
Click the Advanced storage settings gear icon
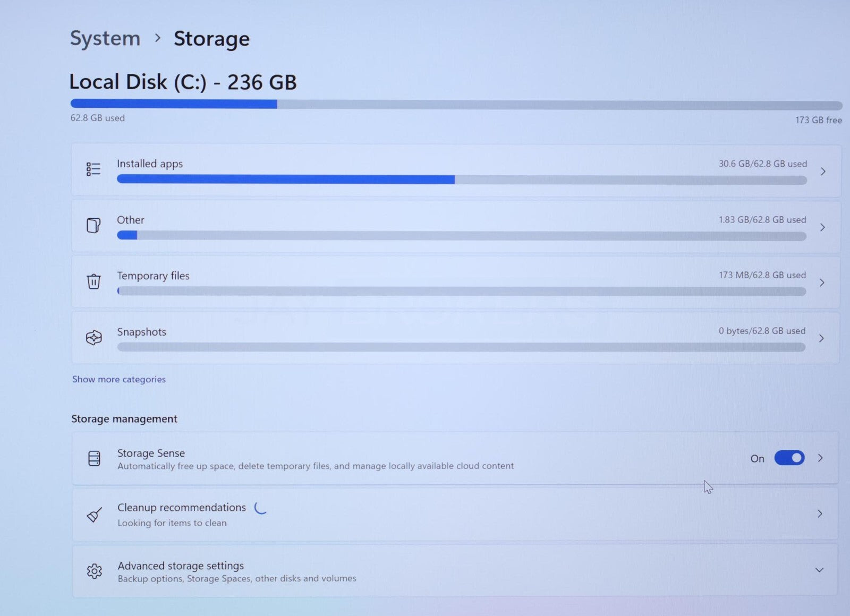(x=94, y=571)
